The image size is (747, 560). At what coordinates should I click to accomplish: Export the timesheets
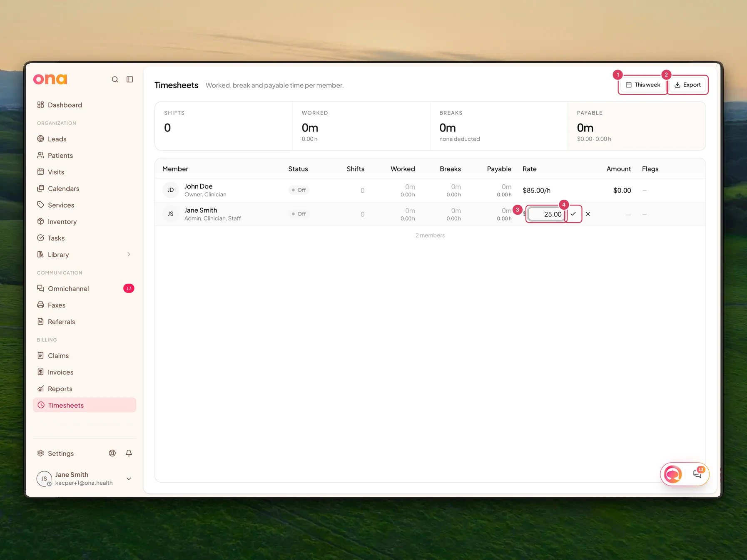(x=687, y=85)
